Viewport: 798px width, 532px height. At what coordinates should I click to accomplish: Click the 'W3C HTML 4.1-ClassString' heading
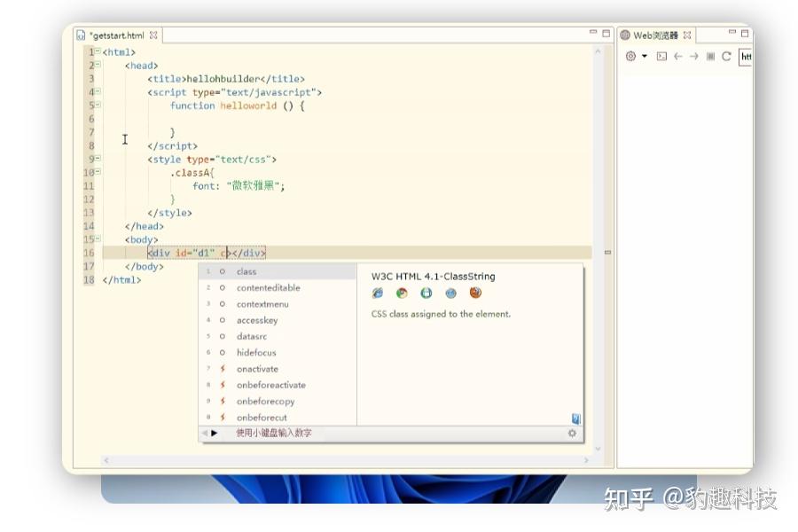[433, 277]
